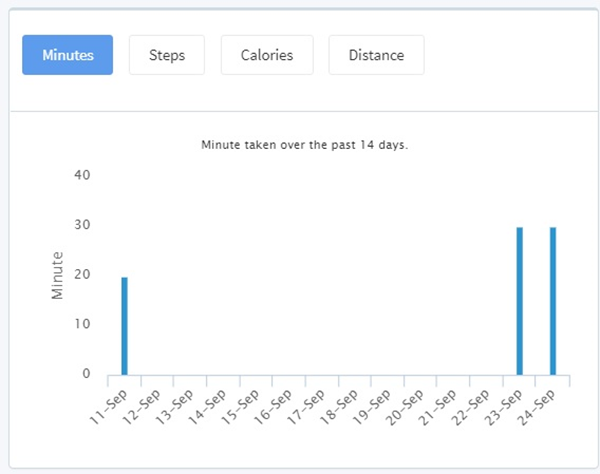600x474 pixels.
Task: Click the 15-Sep axis label
Action: click(x=240, y=407)
